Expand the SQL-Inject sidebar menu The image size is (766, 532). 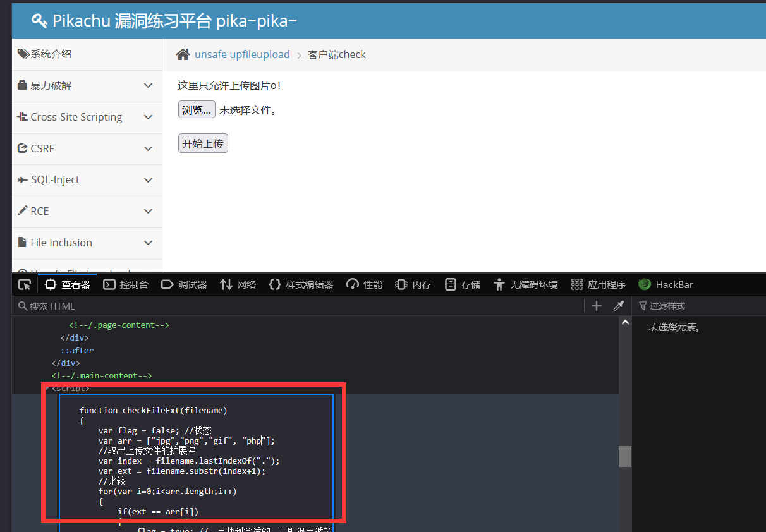pyautogui.click(x=87, y=179)
